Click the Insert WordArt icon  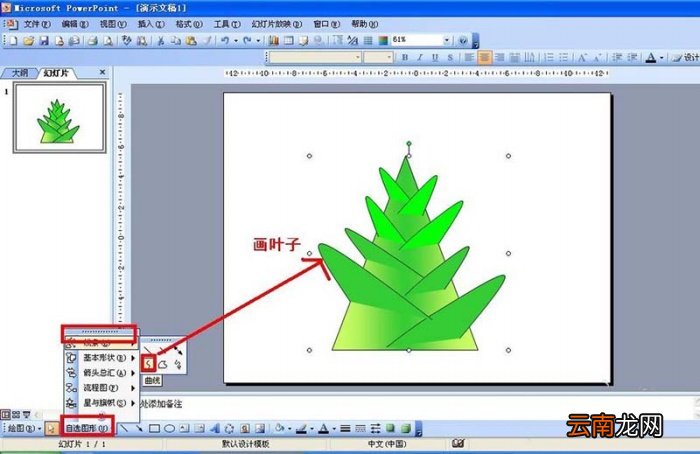tap(215, 429)
